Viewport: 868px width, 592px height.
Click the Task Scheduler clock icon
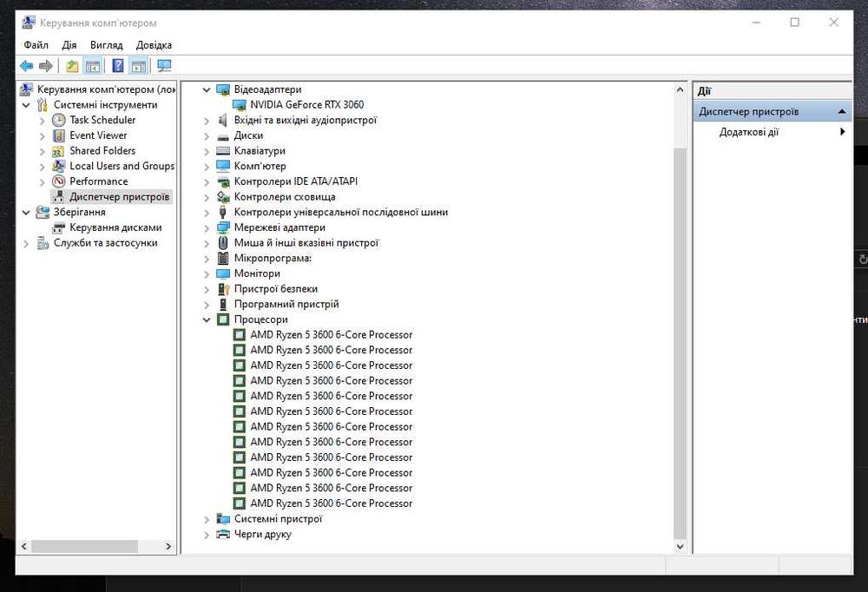tap(59, 120)
